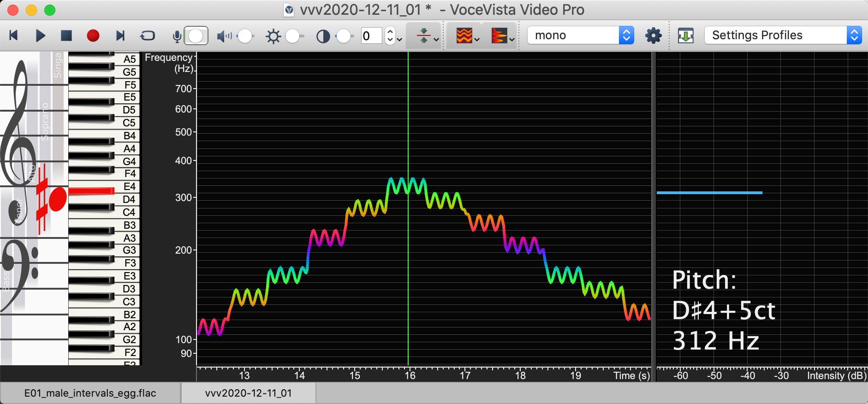This screenshot has height=404, width=868.
Task: Click the -40 mark on the Intensity axis
Action: 748,375
